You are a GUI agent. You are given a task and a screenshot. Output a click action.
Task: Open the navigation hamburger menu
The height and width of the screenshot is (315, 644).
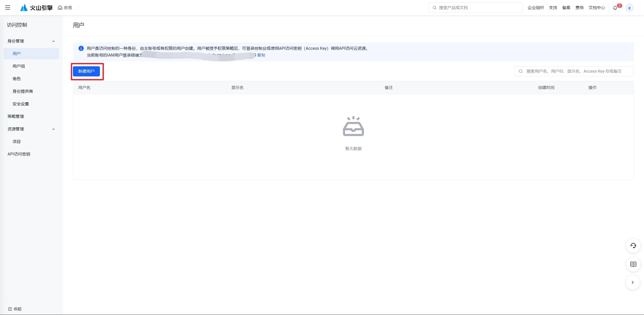coord(8,8)
